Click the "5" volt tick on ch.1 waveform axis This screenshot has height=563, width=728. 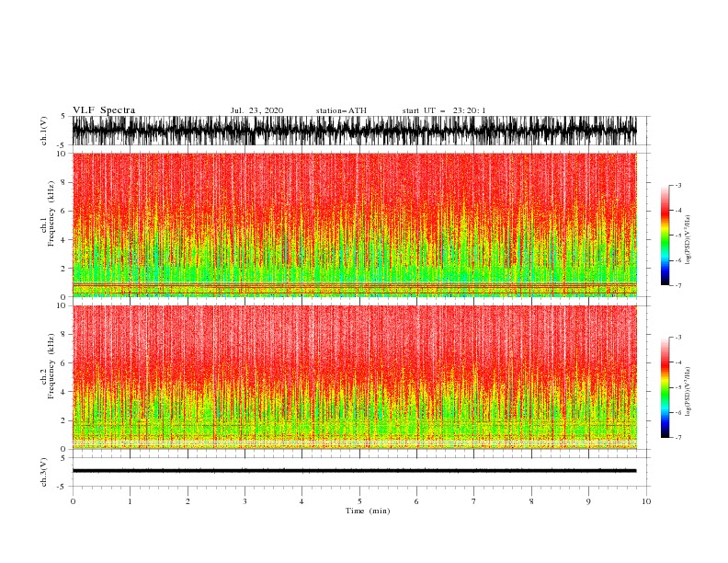(x=63, y=116)
